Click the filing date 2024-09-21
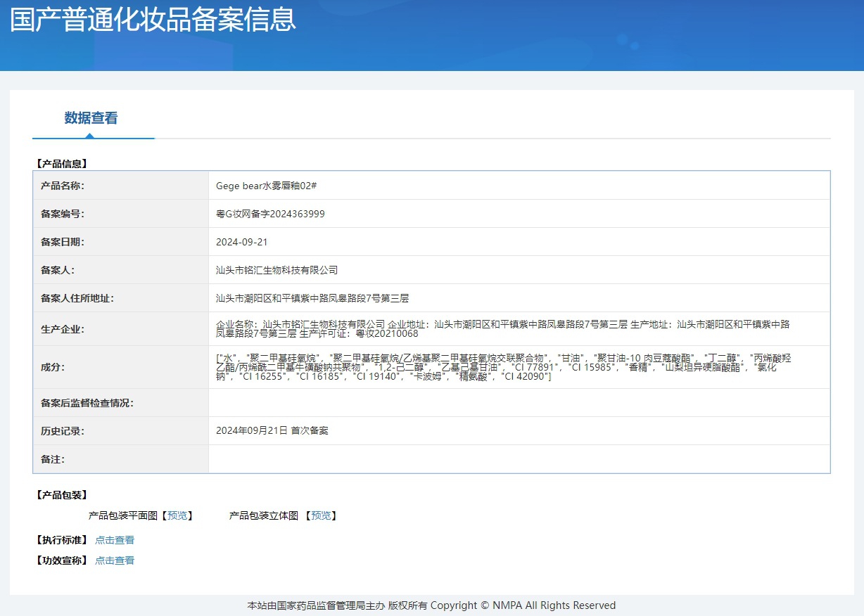 241,242
